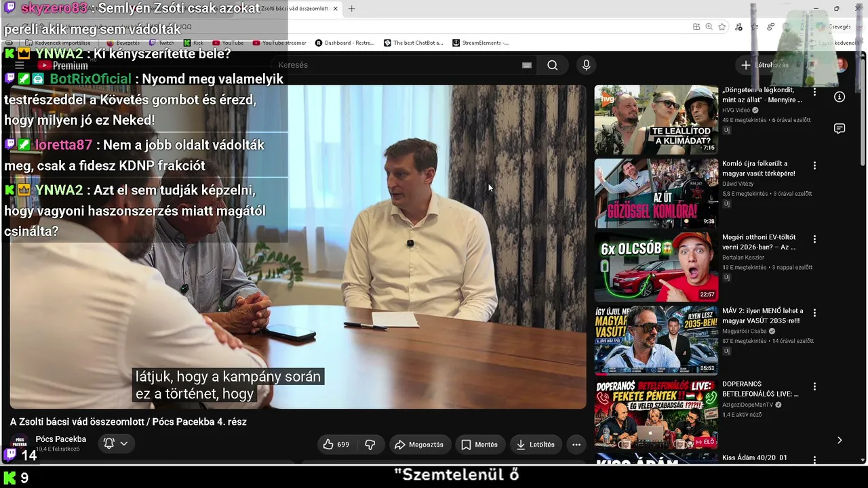Open the Bertalan Keszler channel link
This screenshot has width=868, height=488.
[743, 258]
